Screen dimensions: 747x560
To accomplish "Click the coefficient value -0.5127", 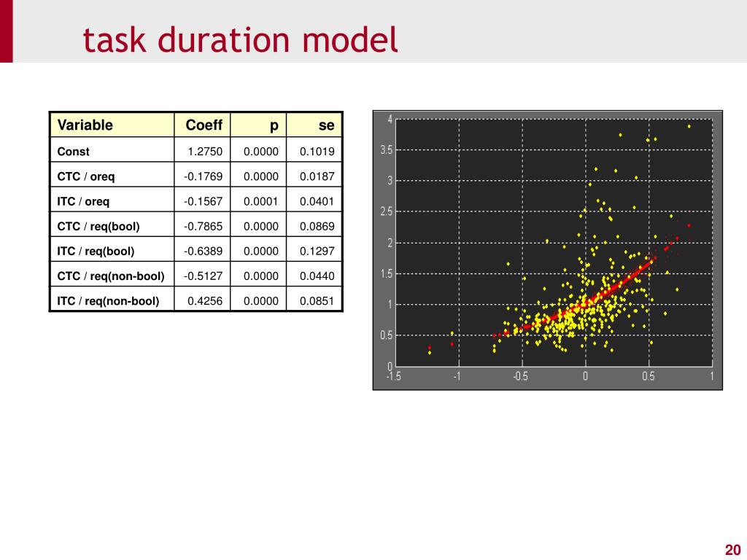I will pos(203,276).
